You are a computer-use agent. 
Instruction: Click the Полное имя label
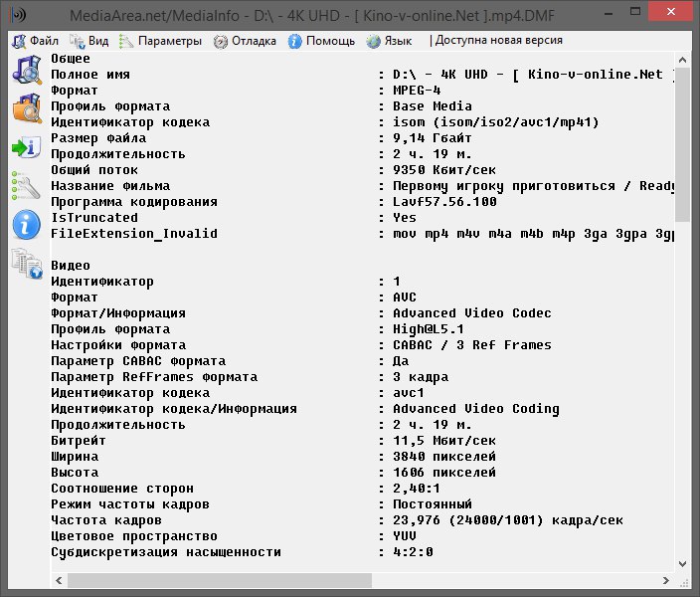coord(90,75)
